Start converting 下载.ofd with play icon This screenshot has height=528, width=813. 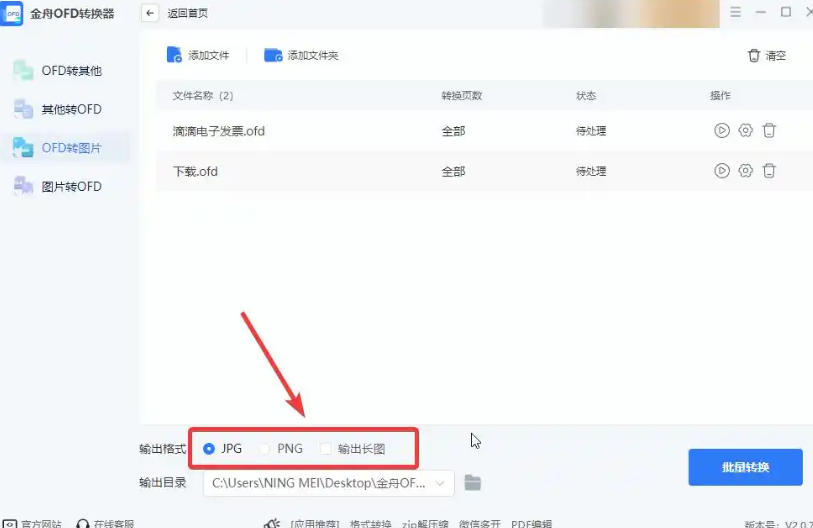(722, 171)
